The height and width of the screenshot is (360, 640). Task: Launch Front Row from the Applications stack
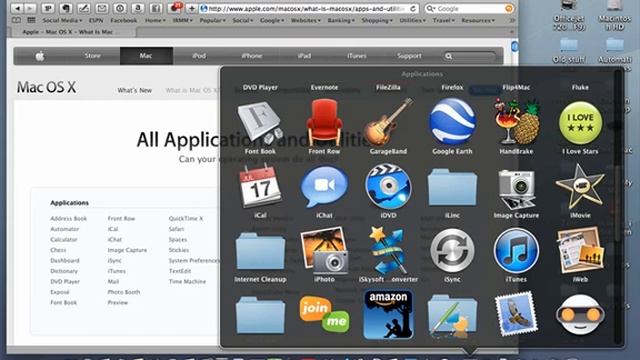(x=324, y=123)
